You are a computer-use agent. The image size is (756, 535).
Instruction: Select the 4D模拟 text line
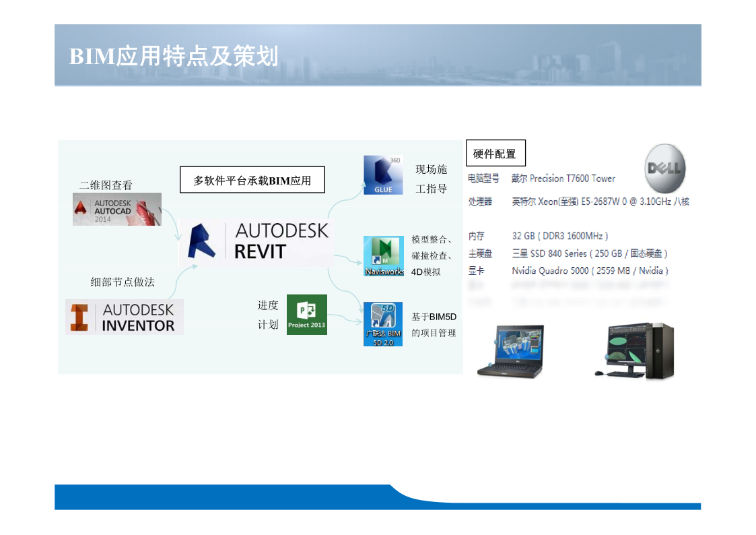[x=425, y=272]
